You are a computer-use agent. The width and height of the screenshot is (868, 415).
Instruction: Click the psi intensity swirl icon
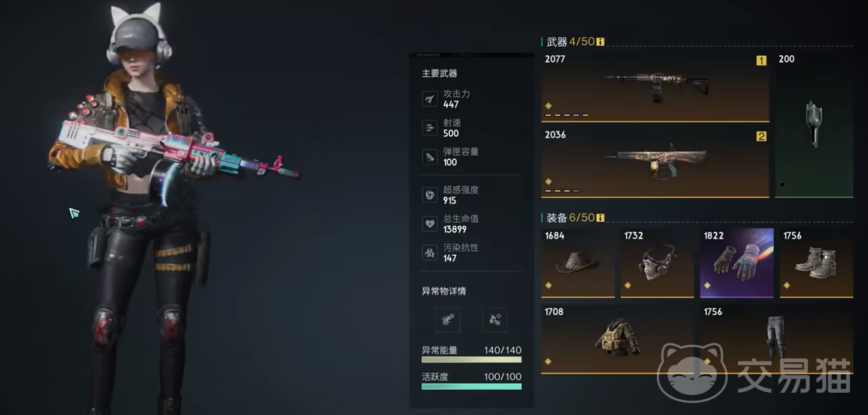[x=430, y=195]
